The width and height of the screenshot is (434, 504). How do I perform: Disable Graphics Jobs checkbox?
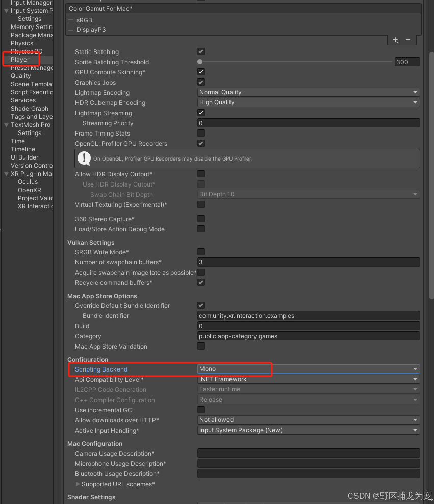201,82
